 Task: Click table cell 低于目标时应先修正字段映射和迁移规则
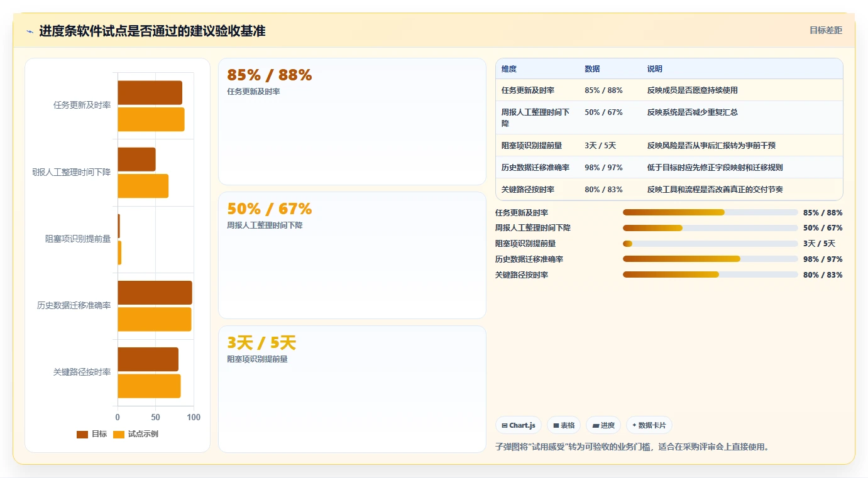715,168
